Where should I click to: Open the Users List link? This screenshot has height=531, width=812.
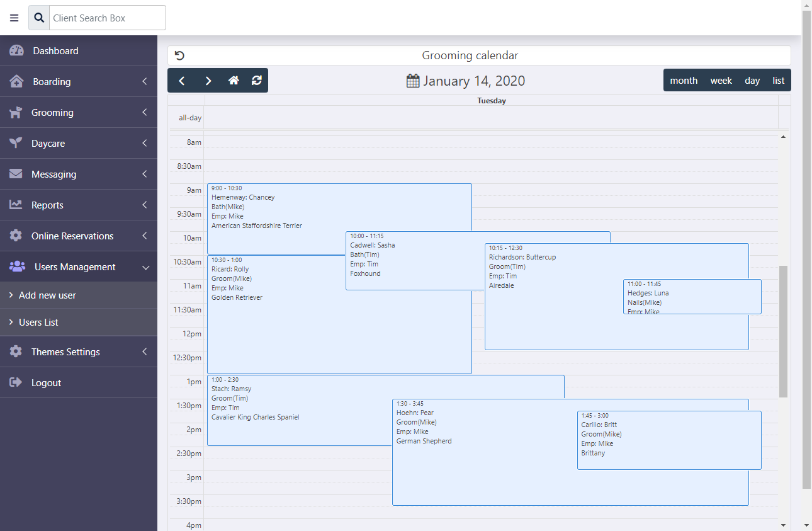[x=38, y=323]
